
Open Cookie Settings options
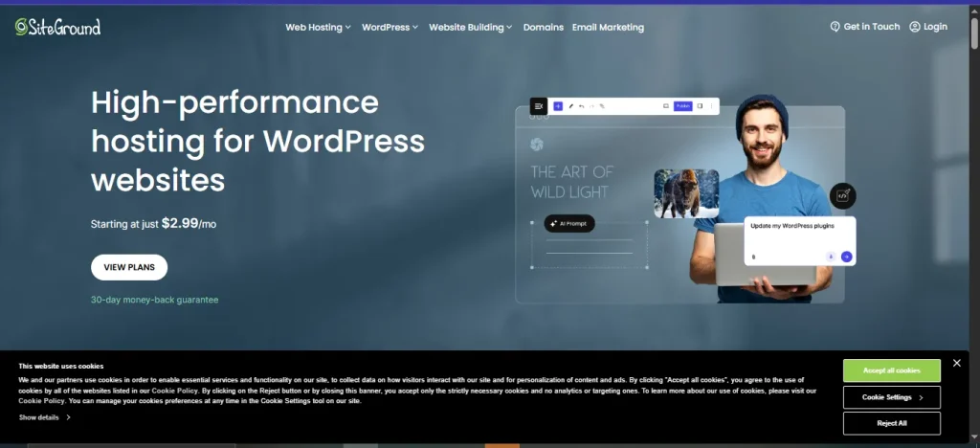891,397
